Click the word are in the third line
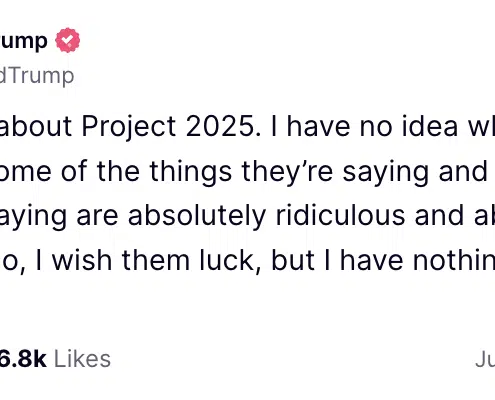 tap(97, 216)
